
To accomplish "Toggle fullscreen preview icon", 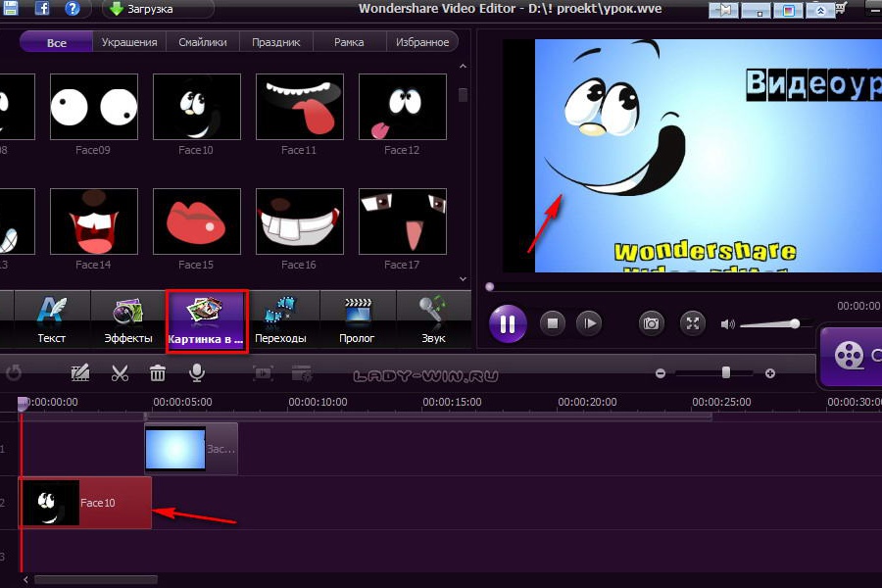I will 693,323.
